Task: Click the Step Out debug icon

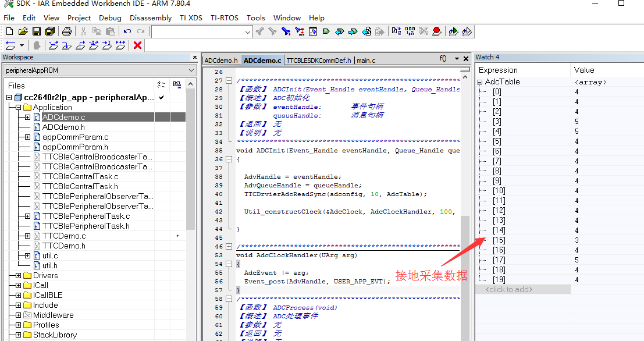Action: (80, 45)
